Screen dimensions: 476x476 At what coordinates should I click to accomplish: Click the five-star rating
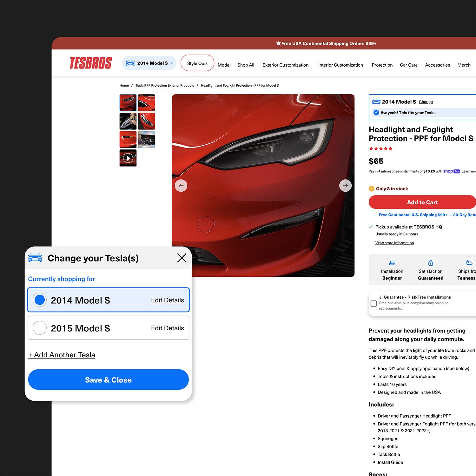click(x=380, y=149)
